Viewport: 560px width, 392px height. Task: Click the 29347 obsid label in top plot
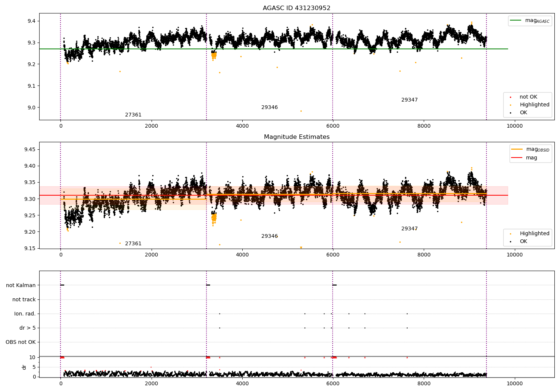coord(410,100)
